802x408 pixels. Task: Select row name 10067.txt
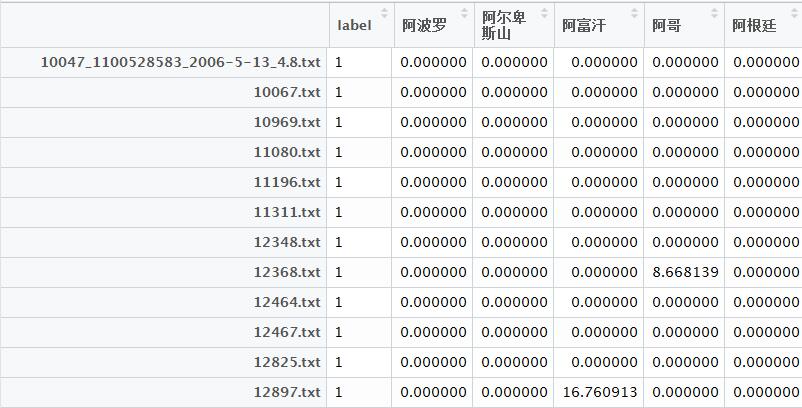287,93
